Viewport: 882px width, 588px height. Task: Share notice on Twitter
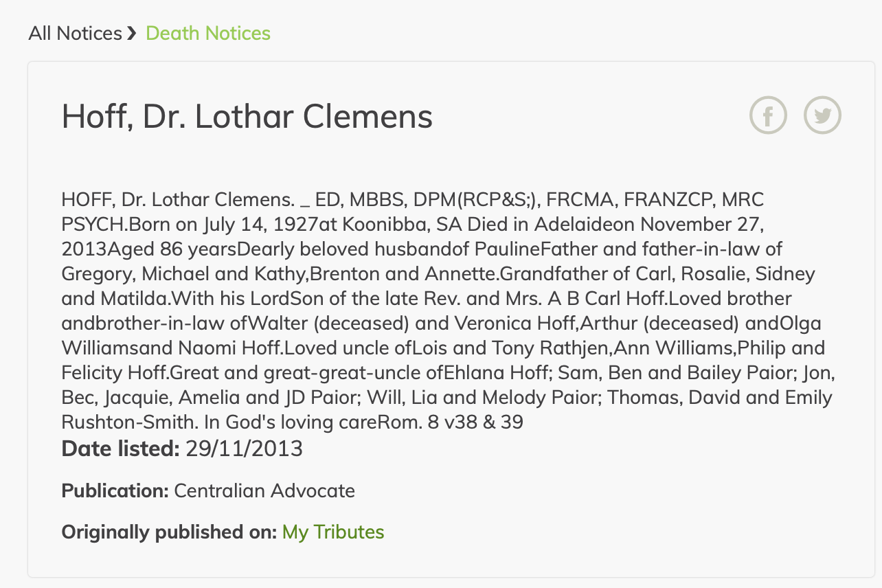pos(822,115)
